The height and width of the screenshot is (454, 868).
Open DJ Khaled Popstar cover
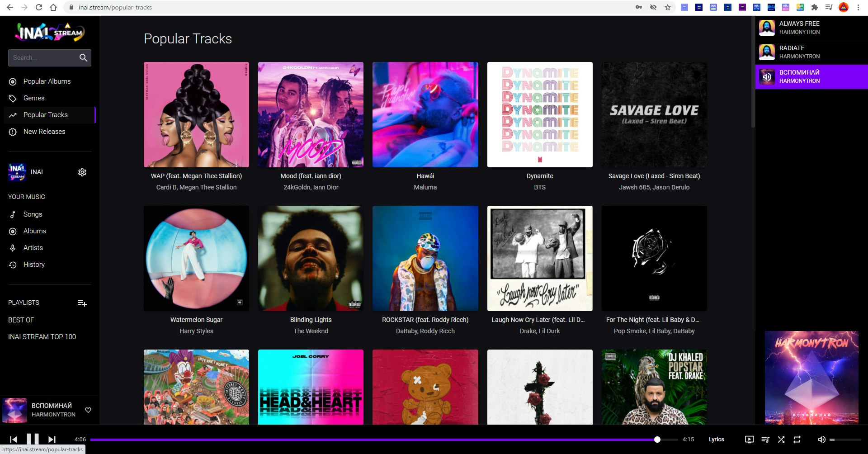[x=654, y=387]
